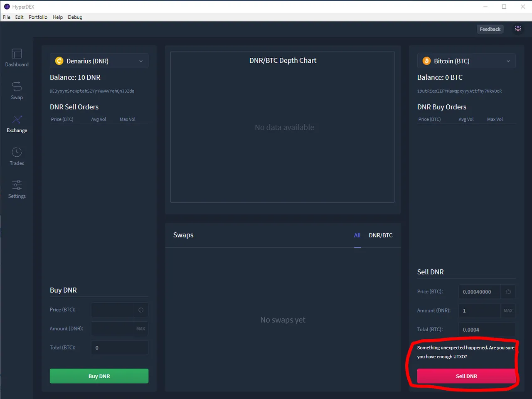Open the Edit menu
Screen dimensions: 532x399
(20, 17)
